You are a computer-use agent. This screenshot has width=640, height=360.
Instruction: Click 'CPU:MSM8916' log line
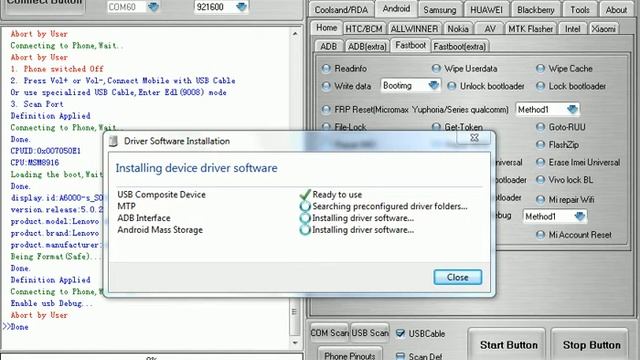tap(35, 162)
